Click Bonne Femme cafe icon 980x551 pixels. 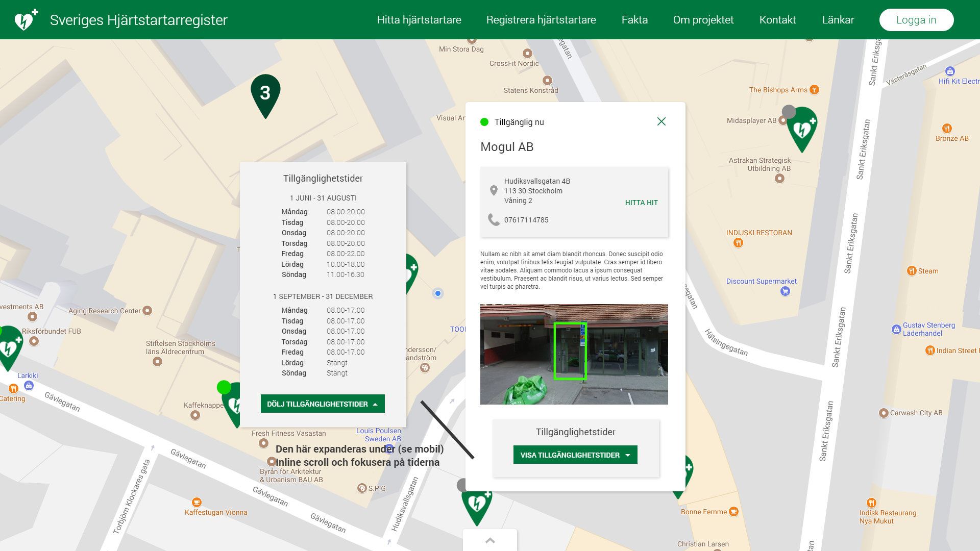click(733, 512)
